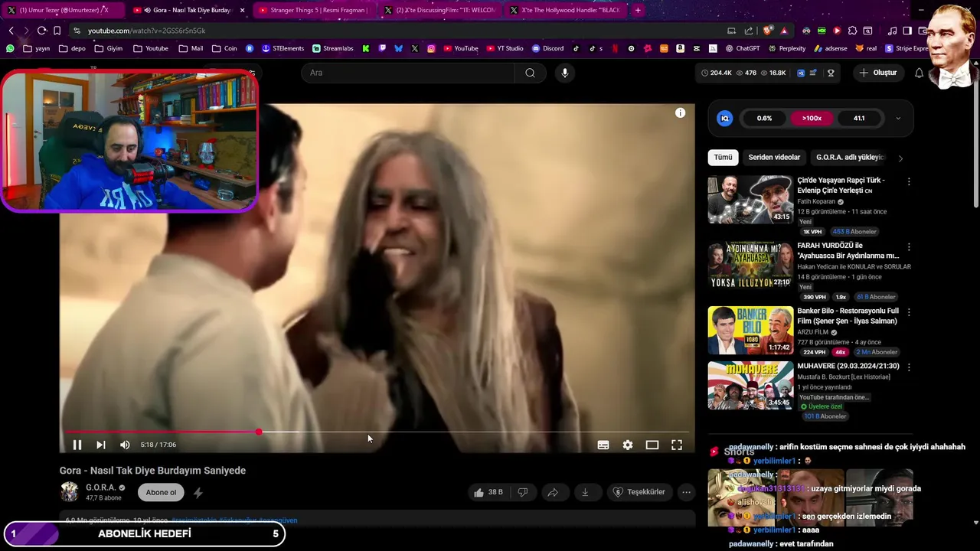Open YouTube notifications bell
Viewport: 980px width, 551px height.
tap(919, 73)
